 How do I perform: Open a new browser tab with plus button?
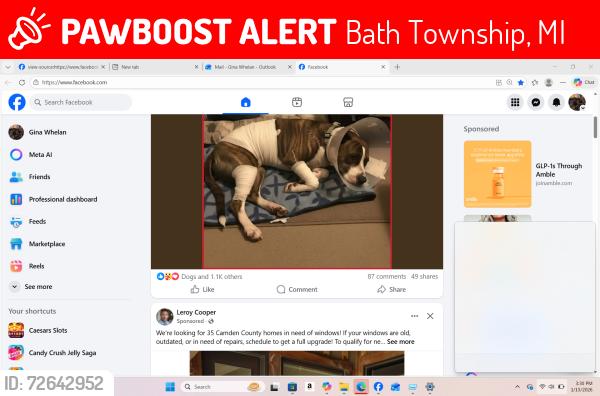point(397,67)
